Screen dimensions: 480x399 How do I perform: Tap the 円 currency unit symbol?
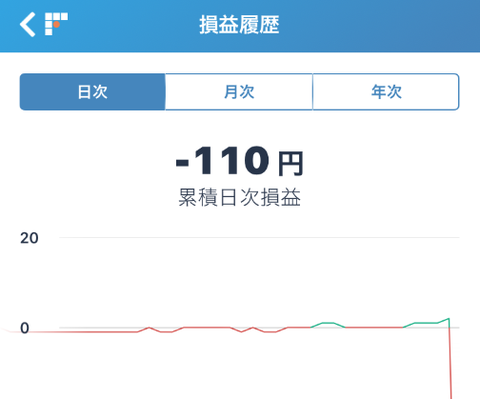tap(291, 164)
